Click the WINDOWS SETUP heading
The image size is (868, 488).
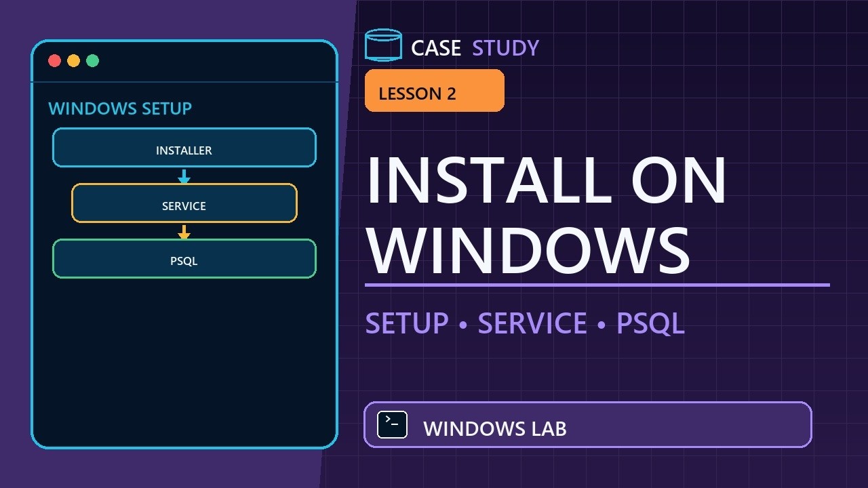[120, 108]
